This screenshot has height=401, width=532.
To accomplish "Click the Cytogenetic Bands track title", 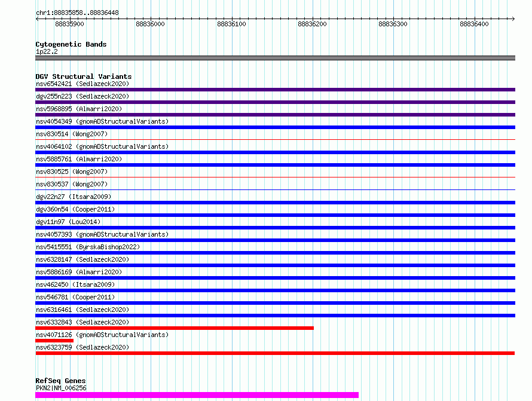I will point(71,44).
